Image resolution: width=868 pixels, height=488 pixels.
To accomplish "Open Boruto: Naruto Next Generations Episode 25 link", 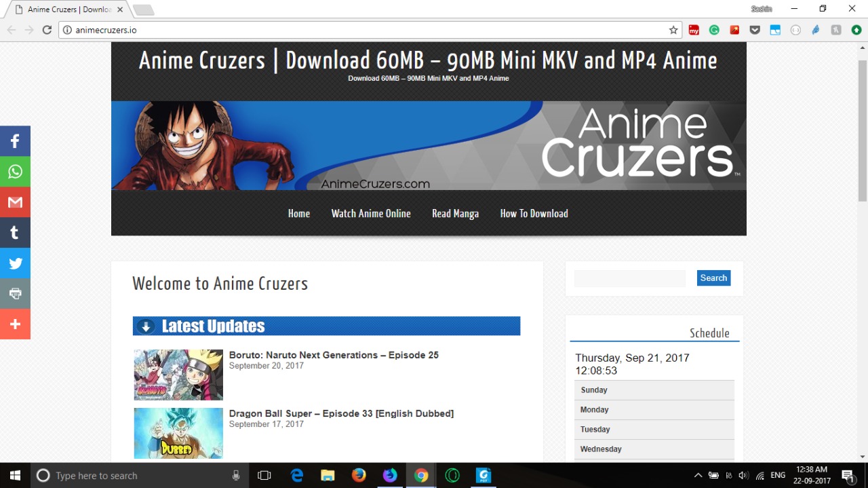I will tap(334, 355).
